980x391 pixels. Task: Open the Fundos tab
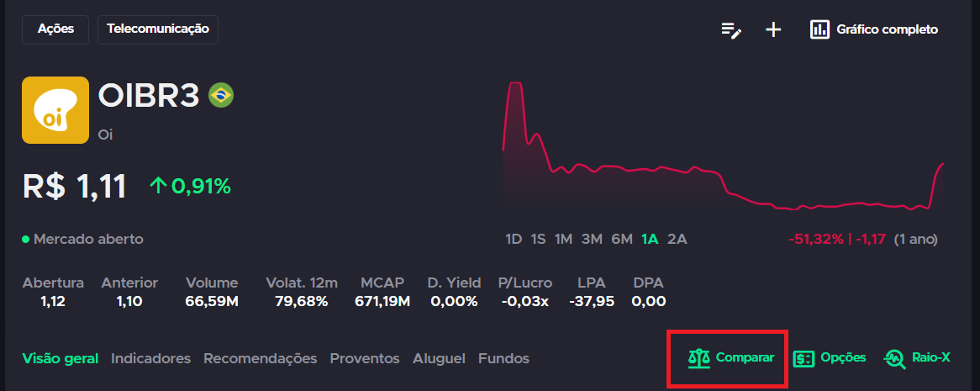pyautogui.click(x=503, y=359)
